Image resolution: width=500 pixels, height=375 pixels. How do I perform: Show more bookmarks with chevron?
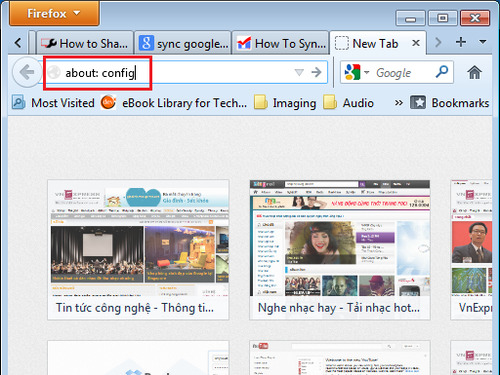[398, 103]
